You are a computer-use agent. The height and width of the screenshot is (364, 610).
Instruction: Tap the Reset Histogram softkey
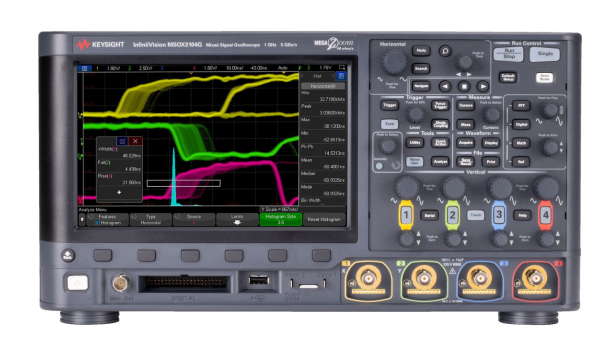[324, 219]
